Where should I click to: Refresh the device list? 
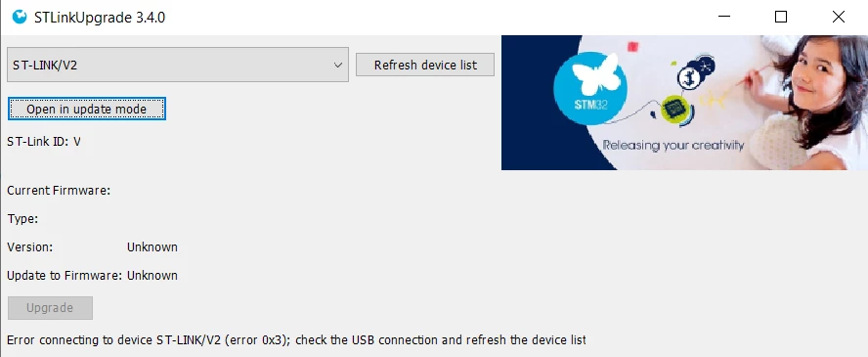(425, 66)
